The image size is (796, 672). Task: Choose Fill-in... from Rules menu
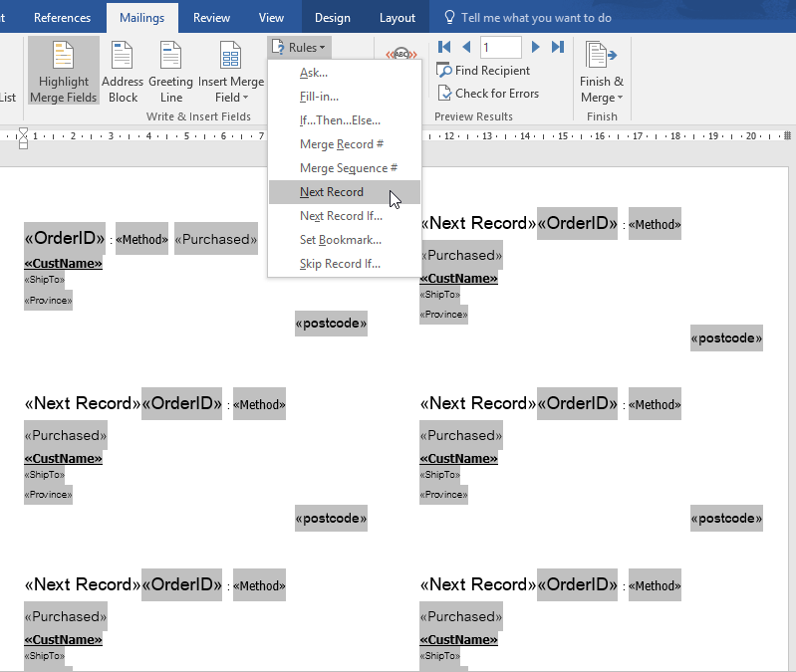pyautogui.click(x=345, y=97)
